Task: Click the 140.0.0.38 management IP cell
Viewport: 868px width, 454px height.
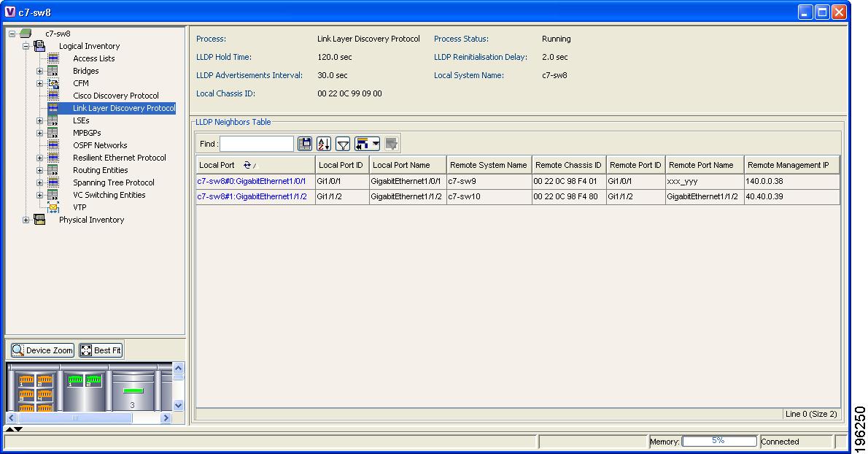Action: 792,181
